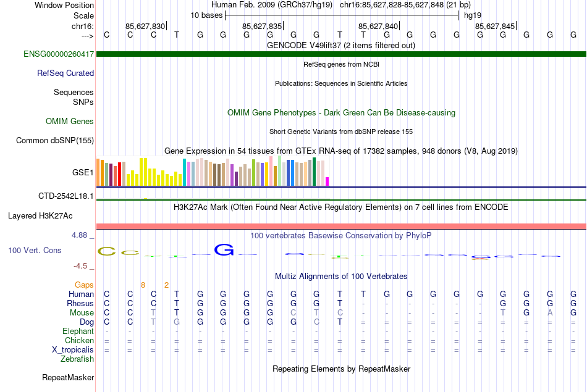The image size is (587, 392).
Task: Click 100 vertebrates Basewise Conservation by PhyloP title
Action: (x=340, y=236)
